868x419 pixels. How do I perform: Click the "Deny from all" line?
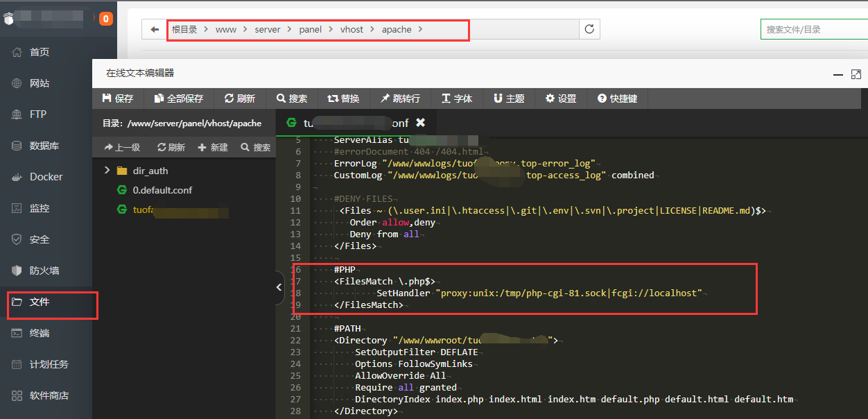384,234
